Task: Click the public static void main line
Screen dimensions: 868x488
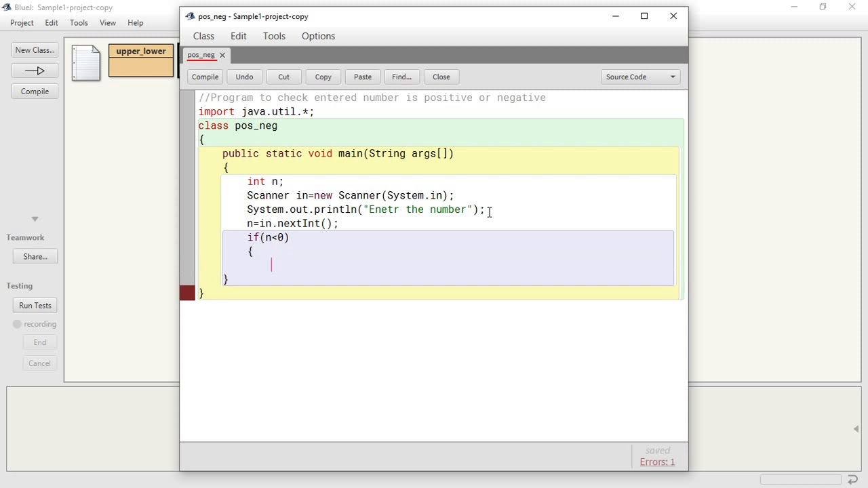Action: [338, 154]
